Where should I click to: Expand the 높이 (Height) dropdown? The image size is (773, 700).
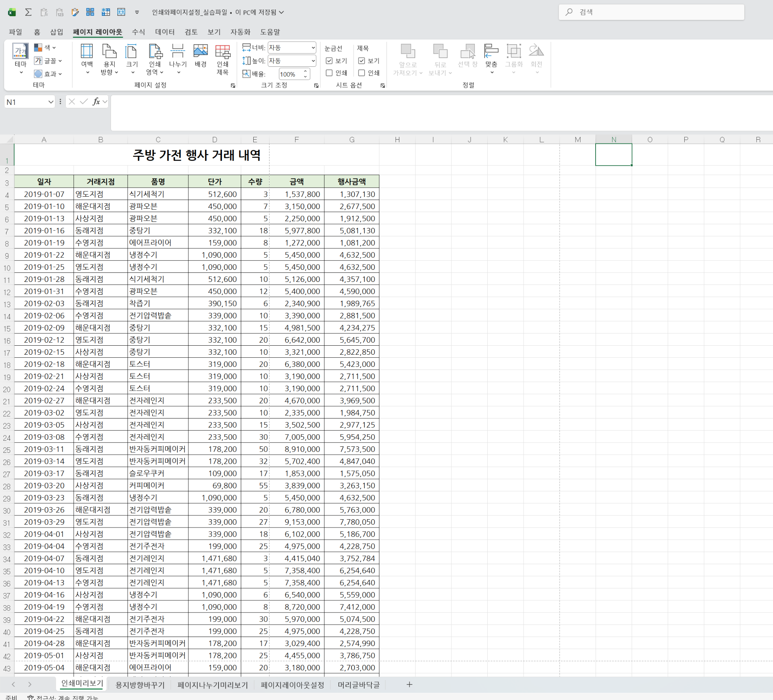(313, 61)
